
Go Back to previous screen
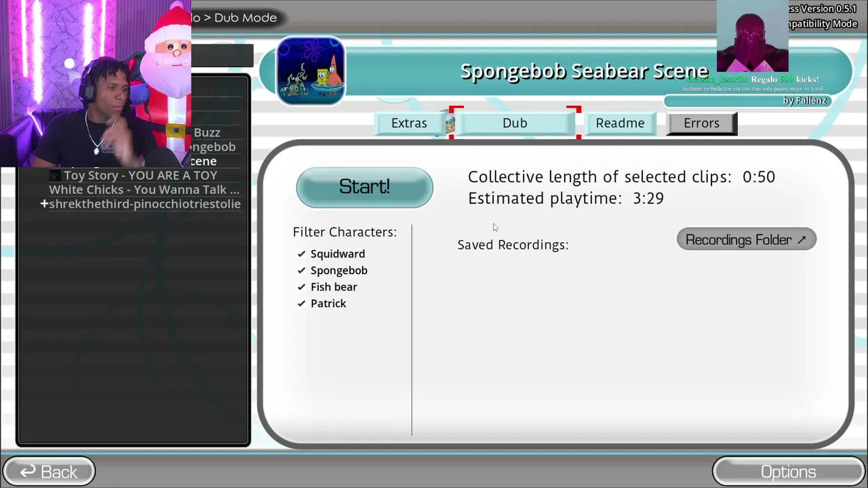[x=49, y=472]
